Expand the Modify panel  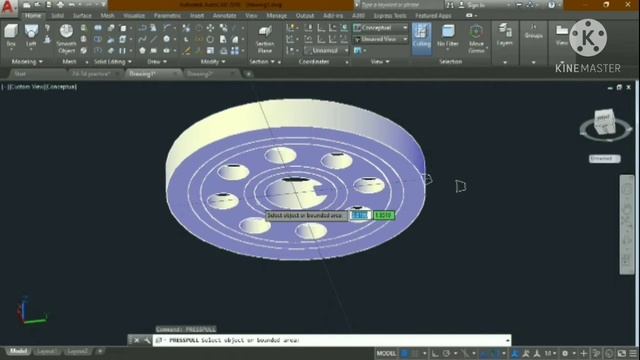coord(213,62)
